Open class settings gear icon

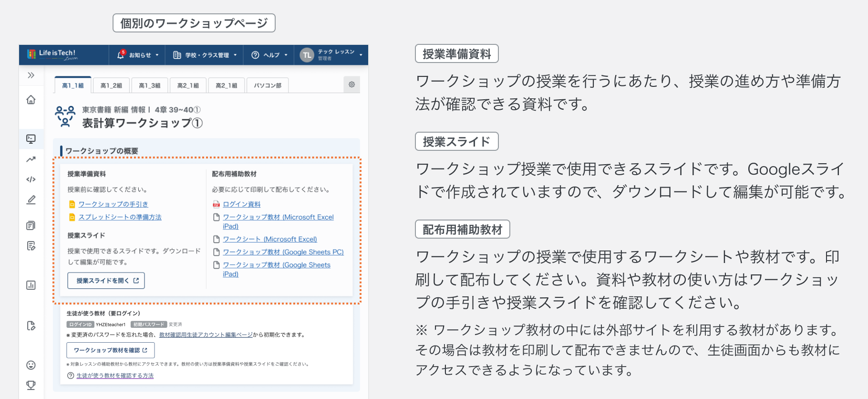(x=351, y=84)
